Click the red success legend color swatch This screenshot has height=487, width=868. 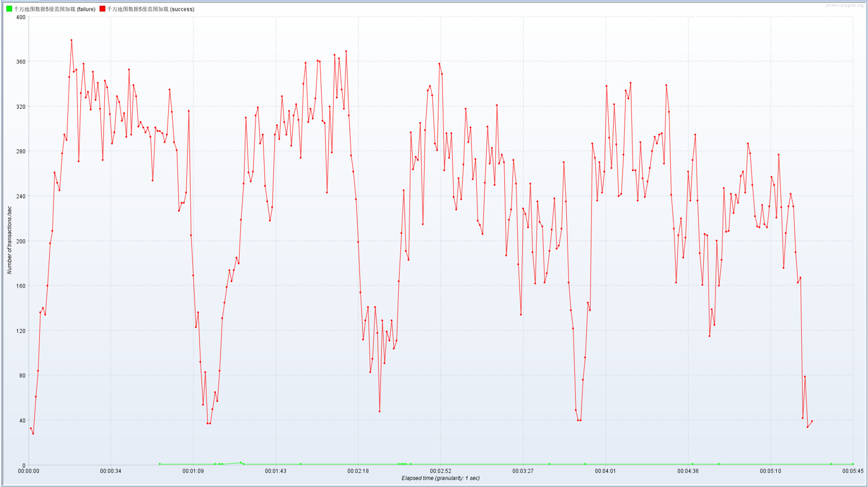pos(102,9)
